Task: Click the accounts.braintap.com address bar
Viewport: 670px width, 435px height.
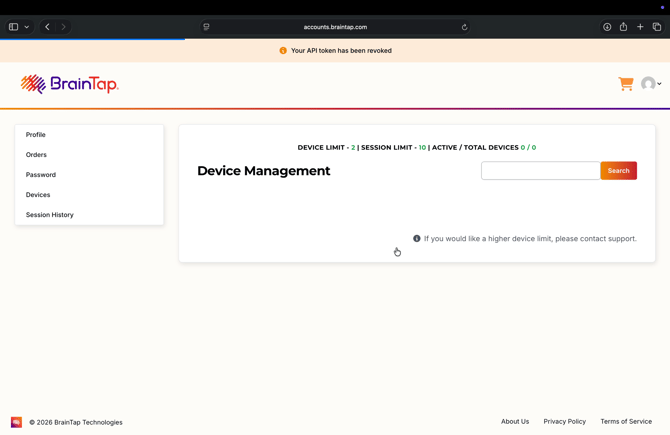Action: click(x=335, y=27)
